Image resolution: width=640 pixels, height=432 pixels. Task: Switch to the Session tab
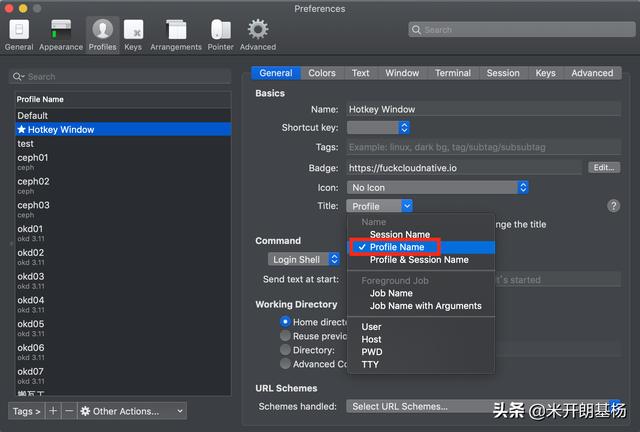[x=503, y=73]
